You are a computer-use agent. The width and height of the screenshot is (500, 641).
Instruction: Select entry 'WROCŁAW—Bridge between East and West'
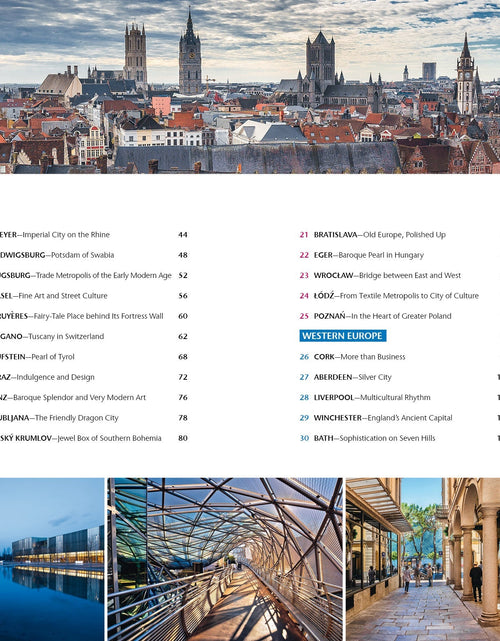pyautogui.click(x=387, y=276)
